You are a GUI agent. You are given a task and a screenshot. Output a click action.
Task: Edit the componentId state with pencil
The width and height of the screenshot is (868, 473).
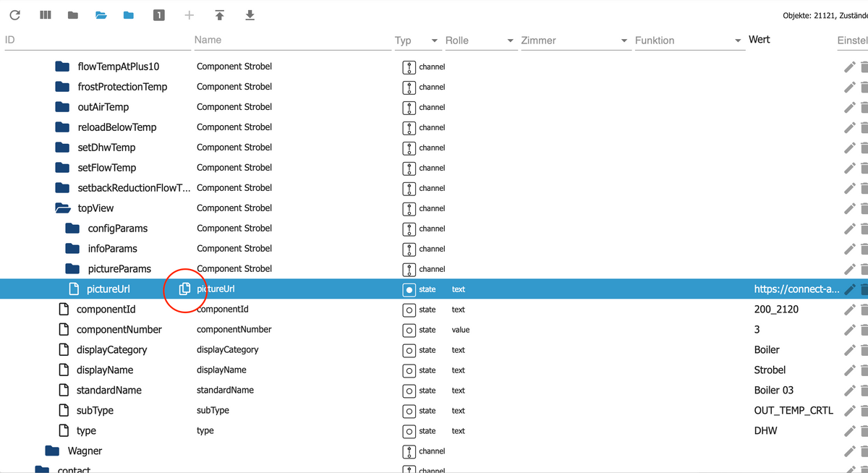(850, 310)
